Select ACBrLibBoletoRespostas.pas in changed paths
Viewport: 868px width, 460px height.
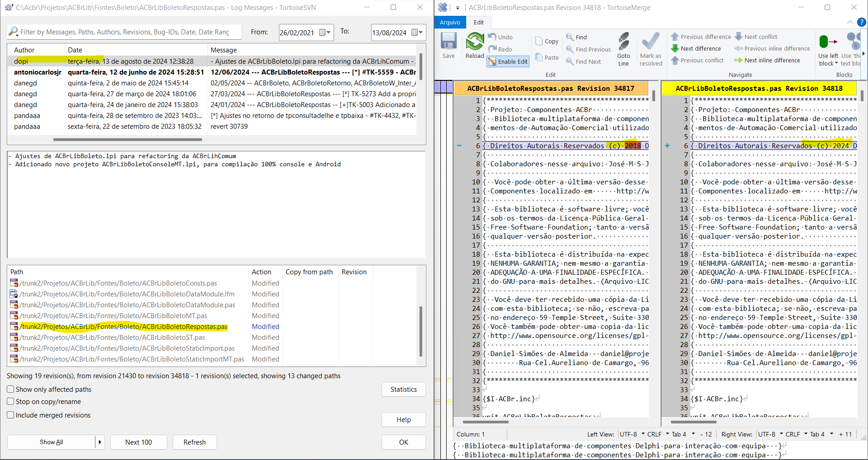(x=123, y=327)
